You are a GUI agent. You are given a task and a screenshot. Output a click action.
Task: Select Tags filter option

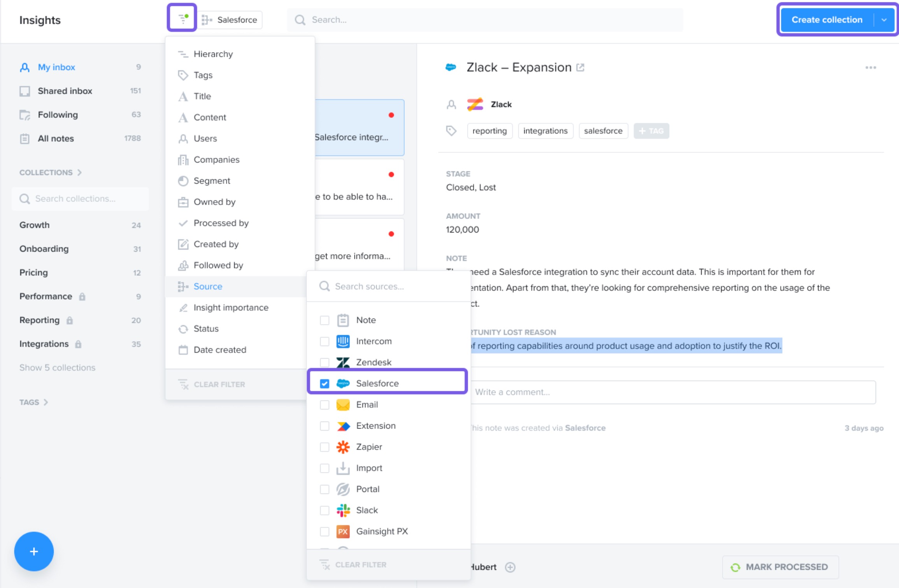point(240,75)
